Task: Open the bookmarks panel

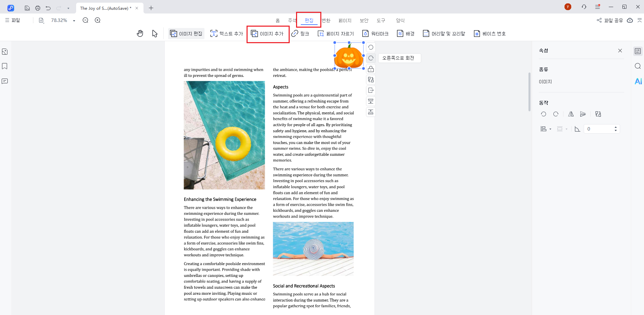Action: [5, 66]
